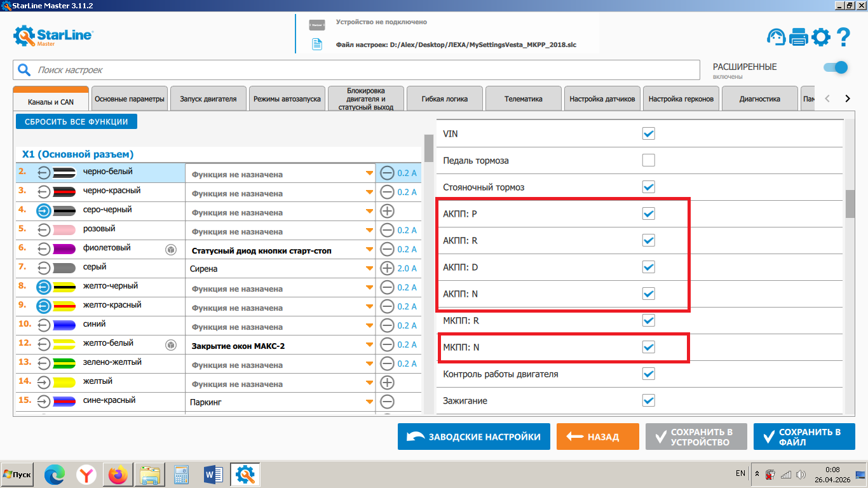868x488 pixels.
Task: Open the Телематика tab
Action: [523, 99]
